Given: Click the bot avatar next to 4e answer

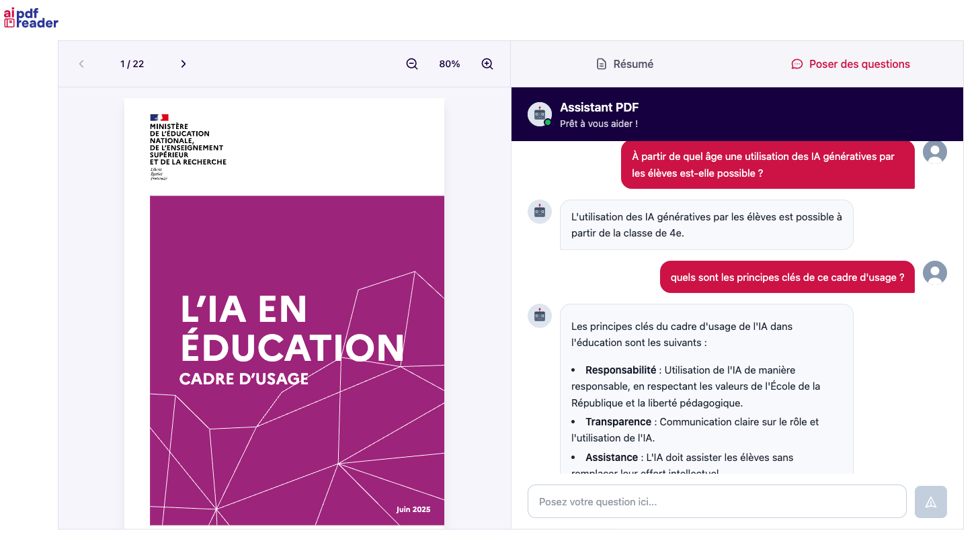Looking at the screenshot, I should (x=540, y=212).
